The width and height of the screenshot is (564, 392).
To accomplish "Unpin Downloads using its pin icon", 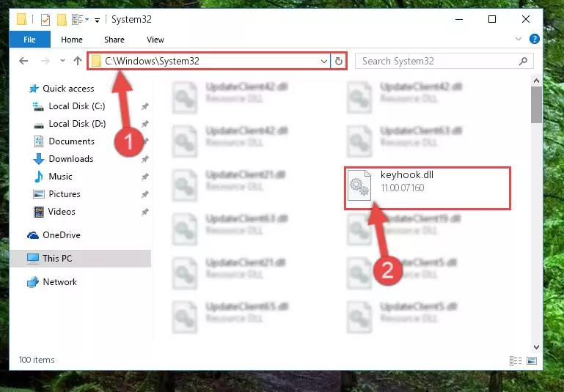I will coord(144,159).
